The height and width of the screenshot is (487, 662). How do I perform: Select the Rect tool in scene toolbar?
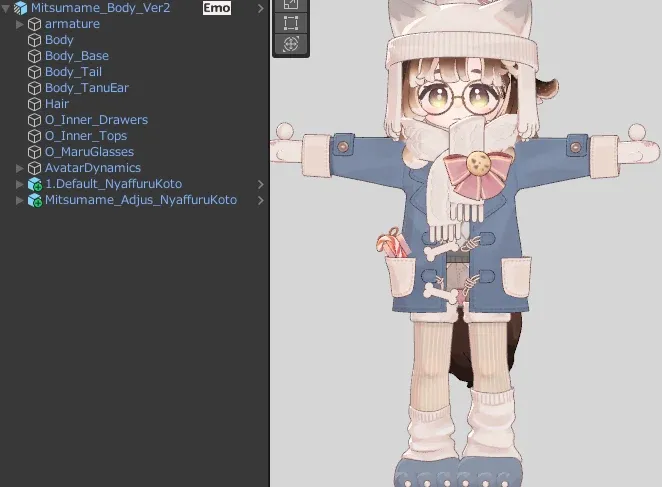point(291,23)
